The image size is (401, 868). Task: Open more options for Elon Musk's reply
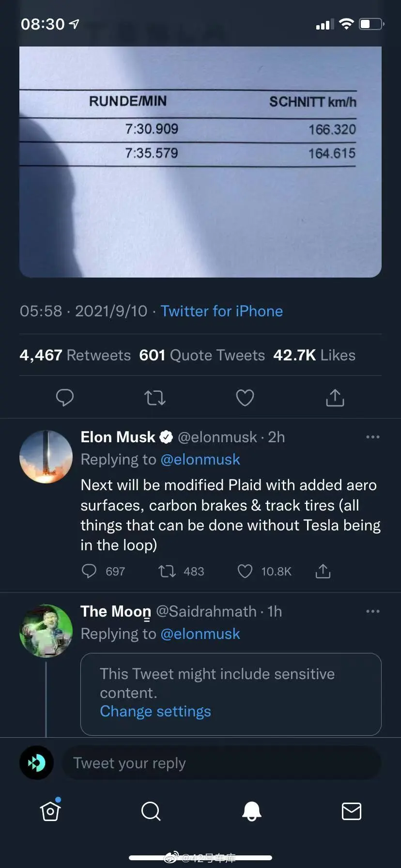tap(372, 437)
